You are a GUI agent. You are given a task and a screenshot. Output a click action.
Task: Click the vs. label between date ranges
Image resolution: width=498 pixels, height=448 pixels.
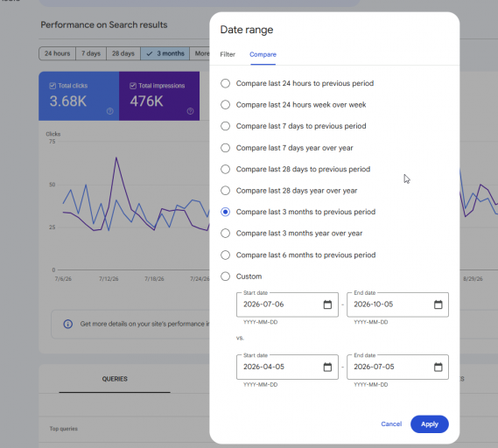click(x=240, y=338)
